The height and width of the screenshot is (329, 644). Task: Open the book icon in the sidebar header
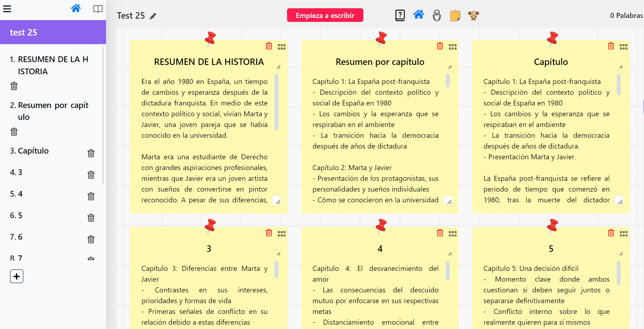click(97, 9)
